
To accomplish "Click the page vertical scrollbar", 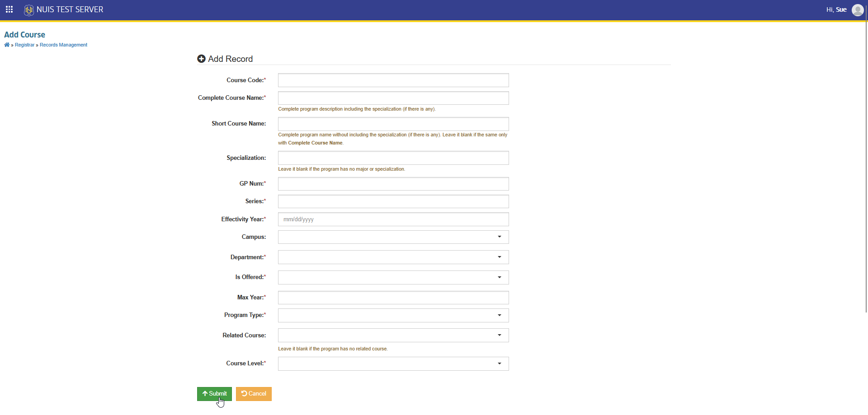I will point(866,167).
